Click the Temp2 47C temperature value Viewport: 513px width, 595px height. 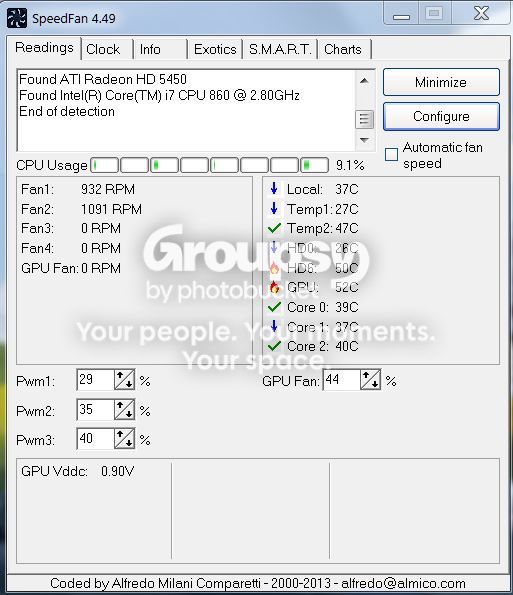pos(347,228)
